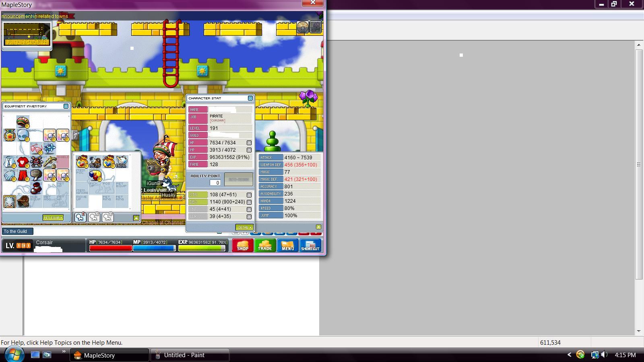Click the tan belt item
Screen dimensions: 644x362
(x=36, y=175)
